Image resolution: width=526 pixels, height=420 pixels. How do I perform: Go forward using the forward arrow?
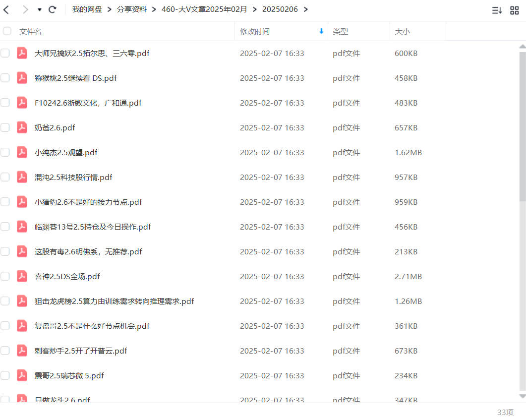(x=25, y=9)
